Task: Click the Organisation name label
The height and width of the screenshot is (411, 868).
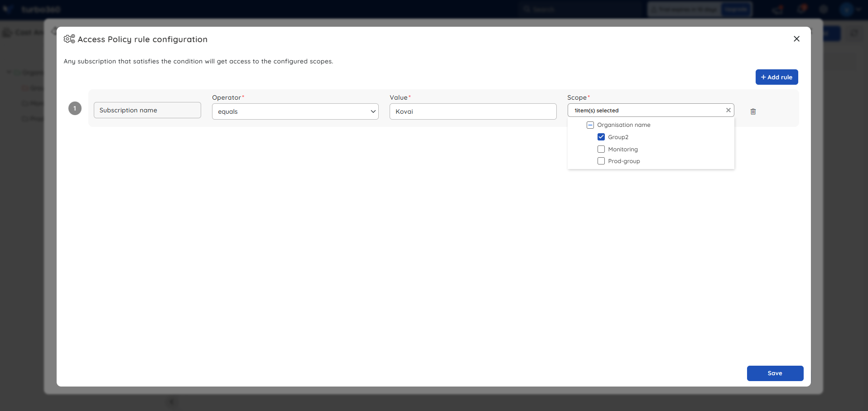Action: 624,125
